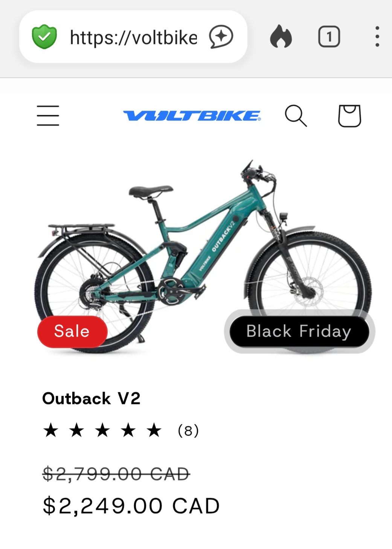Image resolution: width=392 pixels, height=549 pixels.
Task: Open the Outback V2 product title
Action: pos(91,398)
